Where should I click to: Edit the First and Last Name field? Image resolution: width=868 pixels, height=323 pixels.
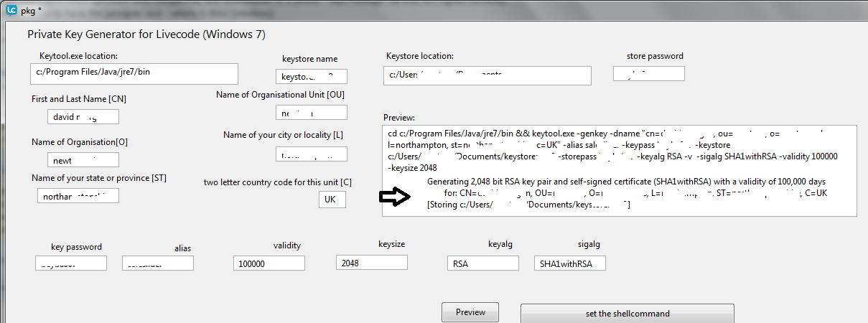(x=83, y=116)
